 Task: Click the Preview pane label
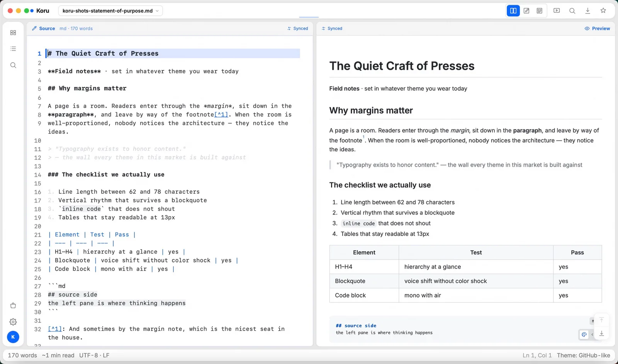[597, 29]
